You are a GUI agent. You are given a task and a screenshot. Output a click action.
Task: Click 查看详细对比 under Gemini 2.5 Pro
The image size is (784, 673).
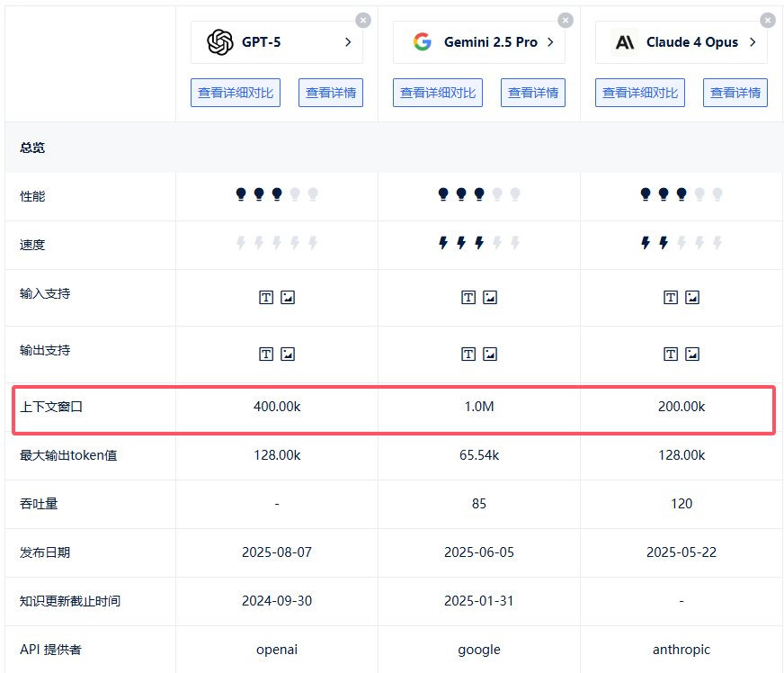[x=438, y=93]
